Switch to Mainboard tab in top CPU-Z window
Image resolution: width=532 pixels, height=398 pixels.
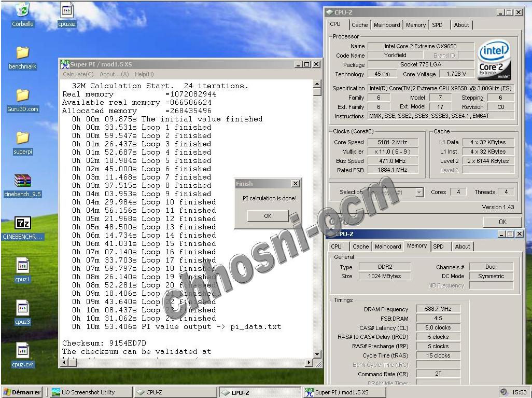click(387, 25)
